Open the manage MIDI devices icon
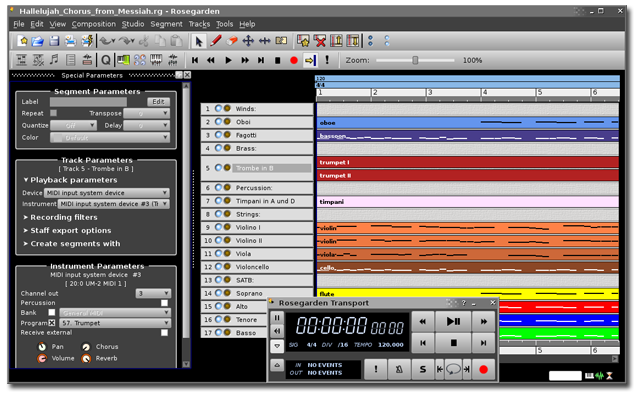 tap(123, 60)
